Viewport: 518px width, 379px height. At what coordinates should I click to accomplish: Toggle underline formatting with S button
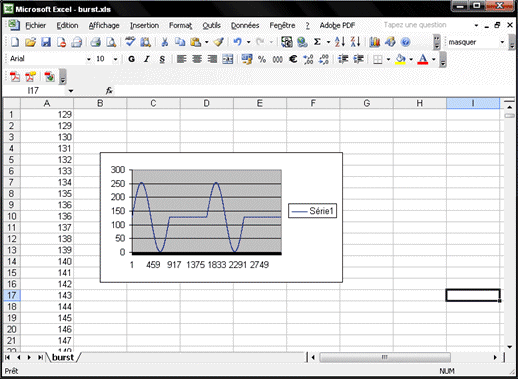tap(162, 59)
